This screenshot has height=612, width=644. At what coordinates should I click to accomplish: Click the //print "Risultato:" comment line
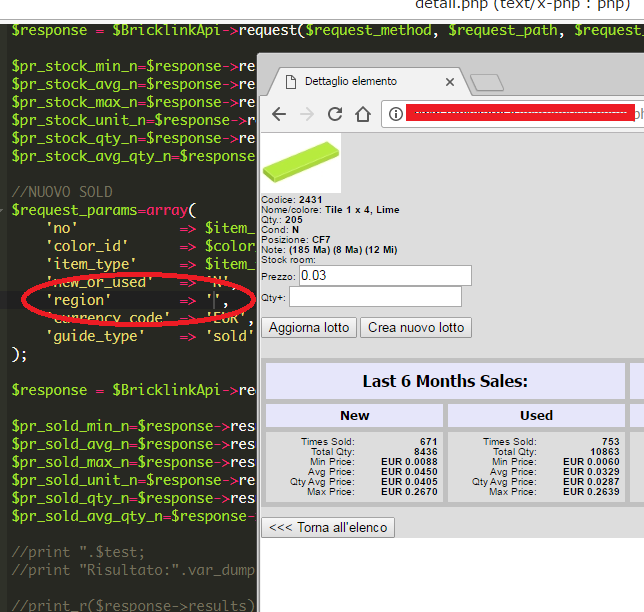[133, 570]
